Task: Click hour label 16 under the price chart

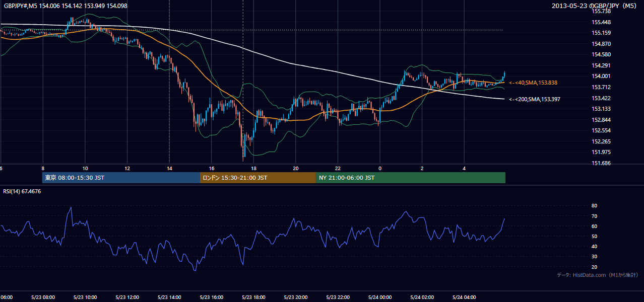Action: click(212, 168)
